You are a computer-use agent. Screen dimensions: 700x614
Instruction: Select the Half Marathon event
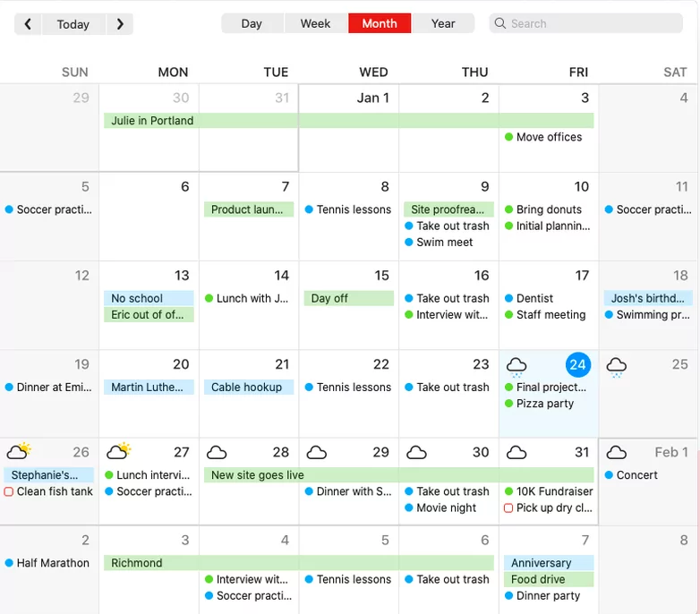(x=47, y=563)
